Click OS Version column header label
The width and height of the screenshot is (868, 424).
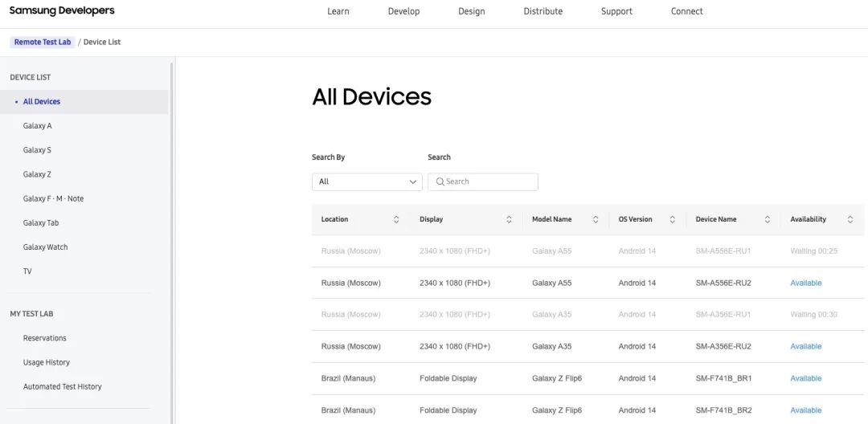pos(636,219)
